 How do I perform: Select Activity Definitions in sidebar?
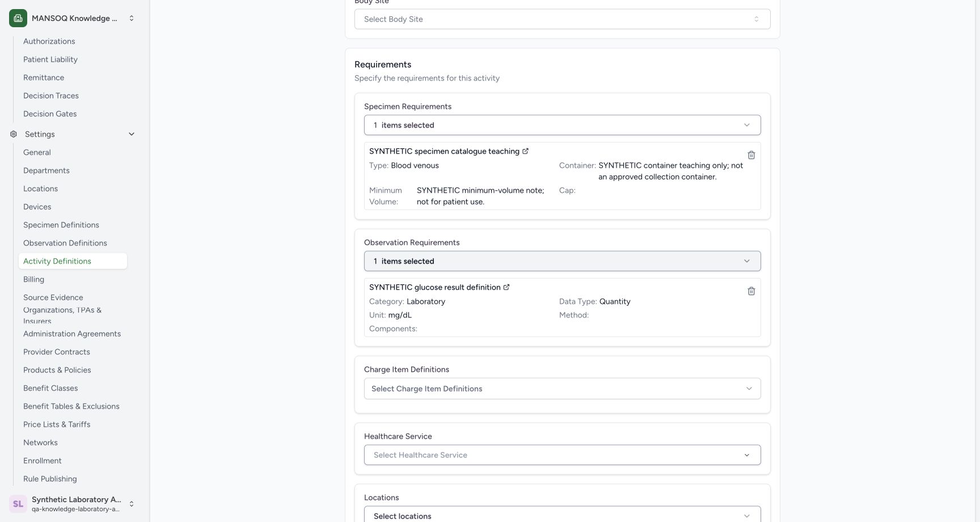[x=73, y=261]
